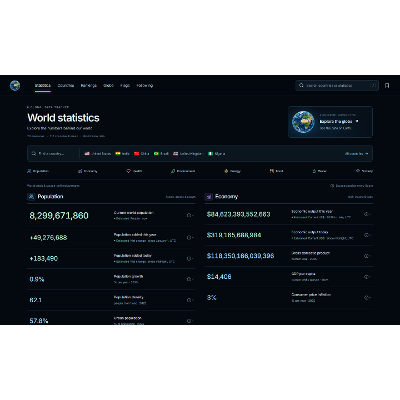The width and height of the screenshot is (400, 400).
Task: Follow the gross domestic product stat
Action: coord(367,256)
